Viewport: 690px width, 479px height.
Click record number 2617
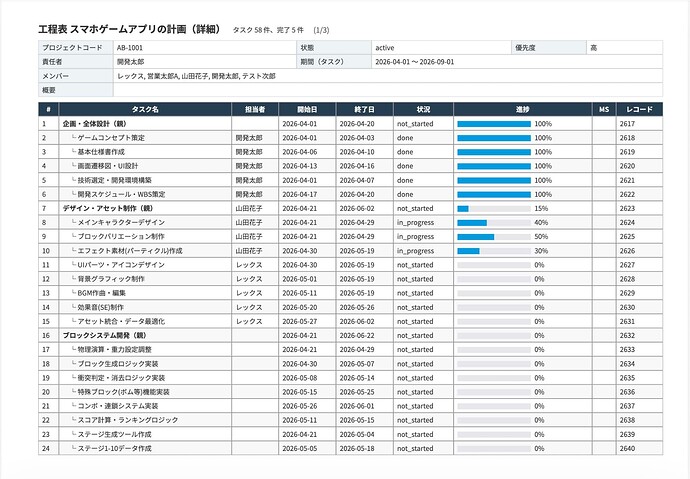click(628, 124)
